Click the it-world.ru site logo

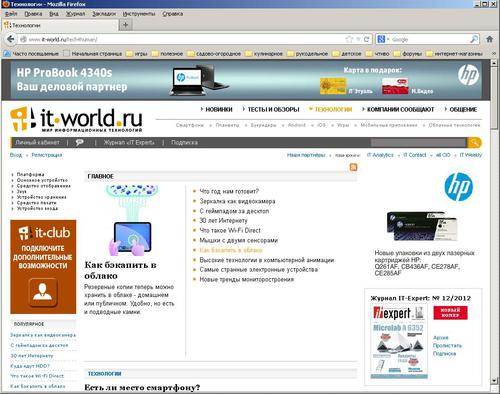click(x=76, y=119)
